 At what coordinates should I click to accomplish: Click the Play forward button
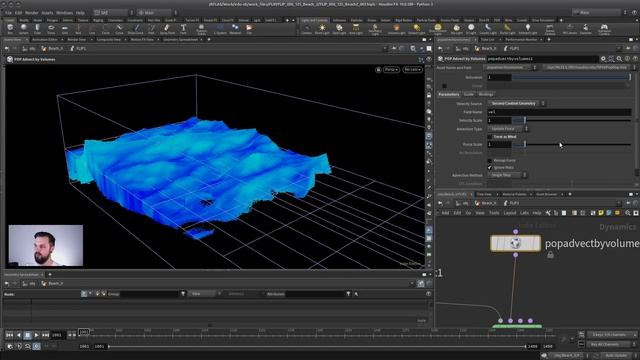36,335
